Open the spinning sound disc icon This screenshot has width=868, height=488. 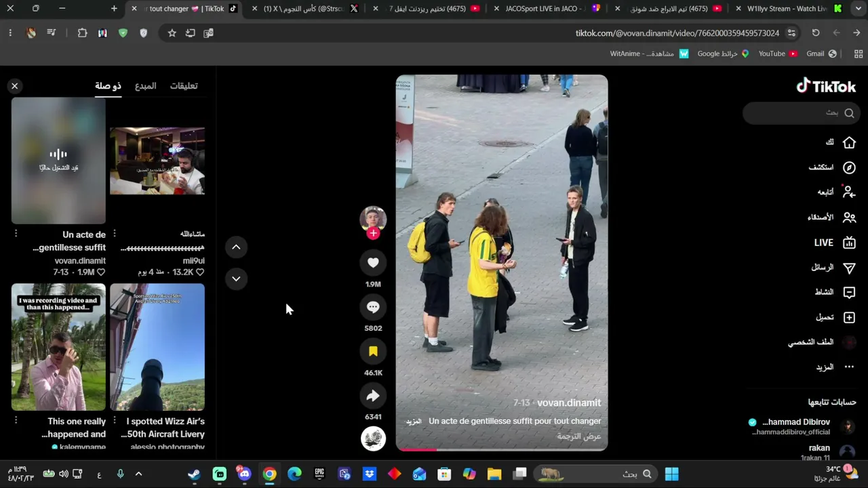(x=373, y=439)
